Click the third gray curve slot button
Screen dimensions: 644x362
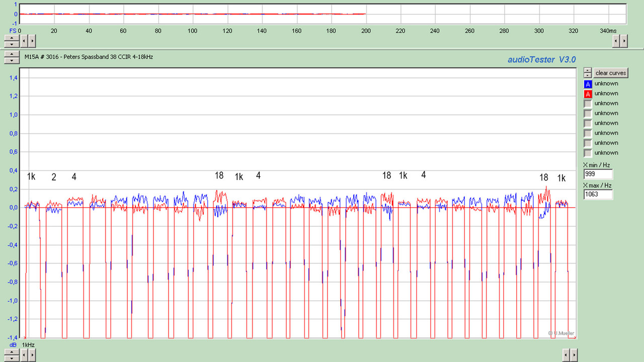pos(587,103)
